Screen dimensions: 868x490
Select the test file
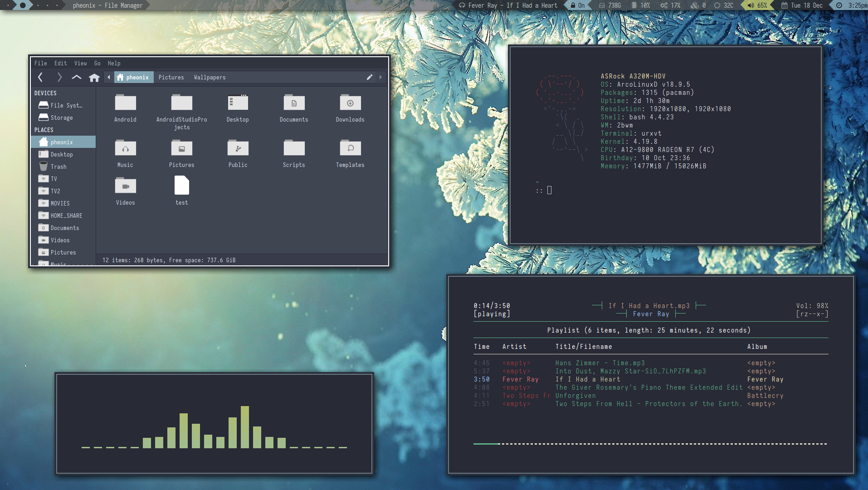[181, 191]
